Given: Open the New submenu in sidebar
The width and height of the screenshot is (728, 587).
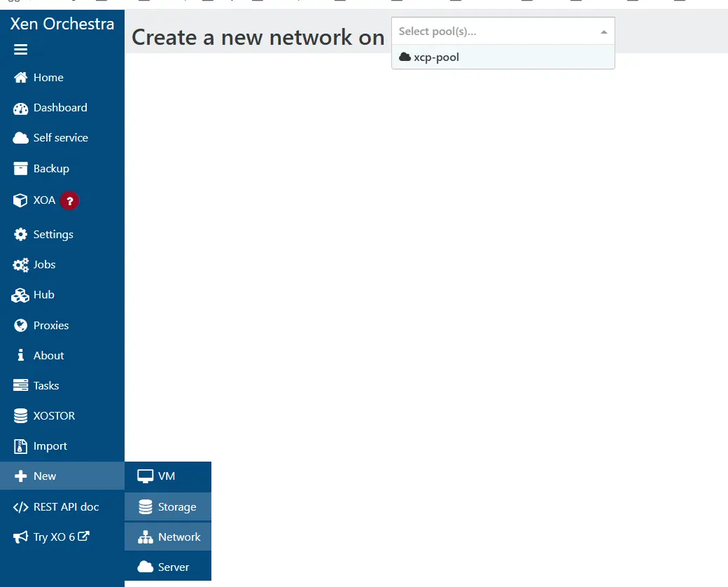Looking at the screenshot, I should (x=45, y=476).
